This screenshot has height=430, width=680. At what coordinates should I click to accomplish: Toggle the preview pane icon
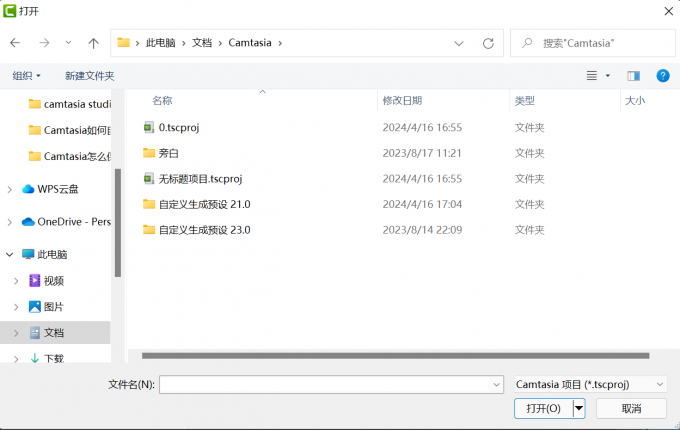coord(633,76)
